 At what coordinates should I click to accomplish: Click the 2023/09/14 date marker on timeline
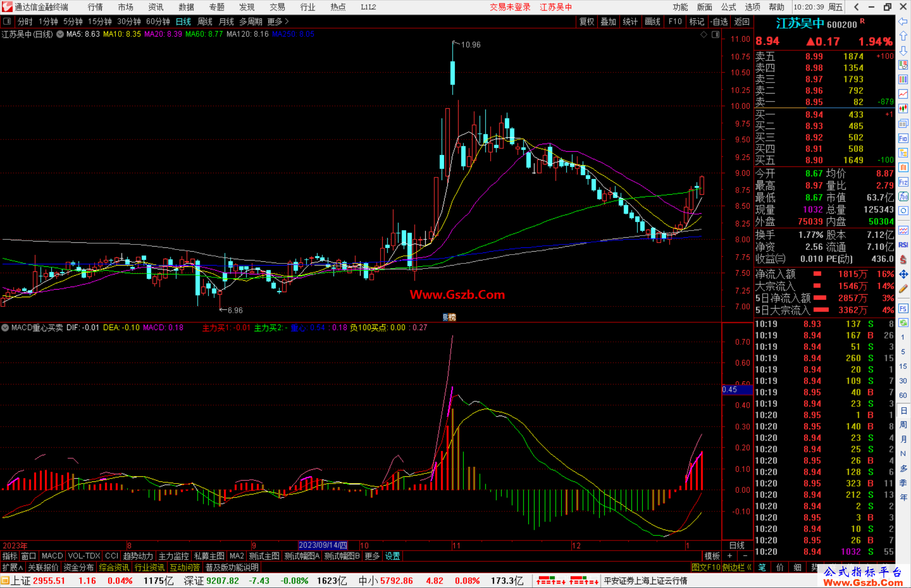coord(323,545)
